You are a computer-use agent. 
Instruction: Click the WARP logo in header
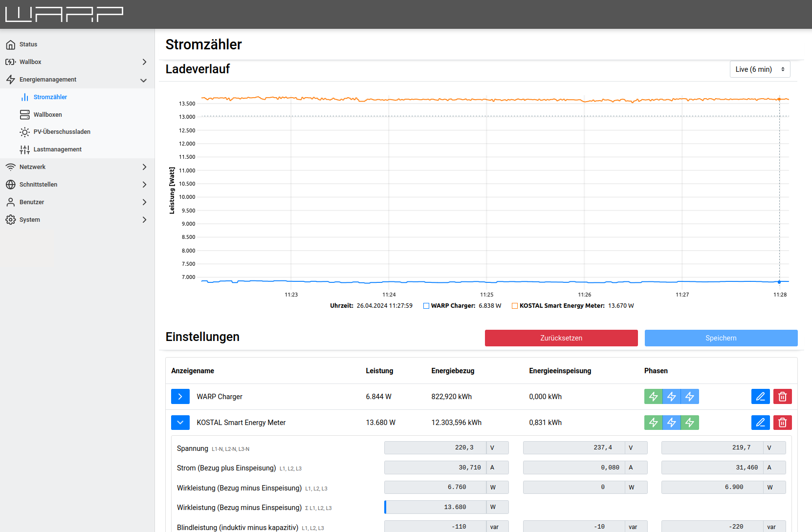tap(64, 14)
